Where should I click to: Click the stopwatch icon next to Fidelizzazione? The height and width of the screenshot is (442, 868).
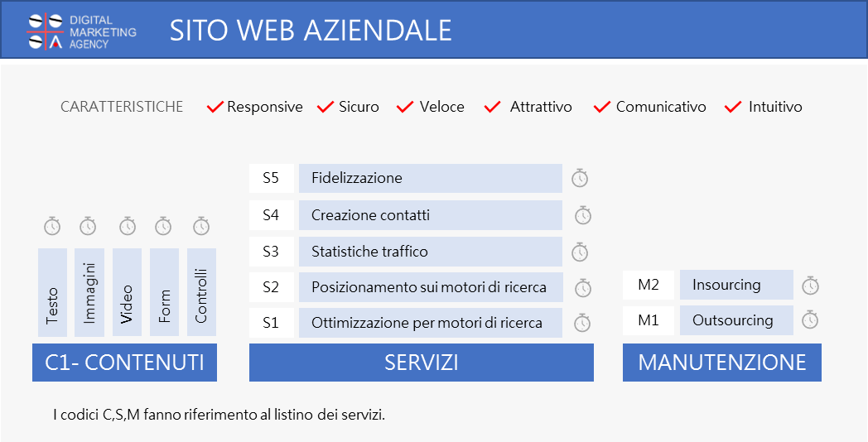pyautogui.click(x=580, y=178)
